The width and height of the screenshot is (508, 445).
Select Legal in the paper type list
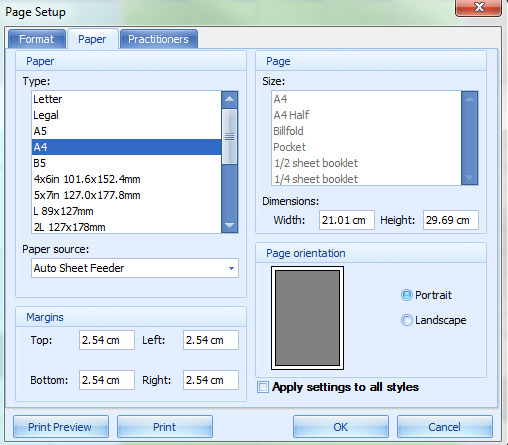click(x=126, y=115)
